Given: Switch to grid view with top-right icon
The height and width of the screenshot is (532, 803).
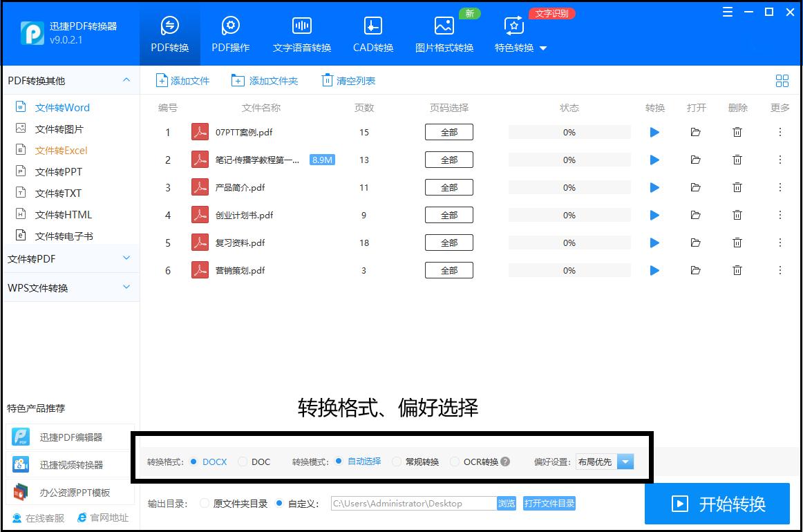Looking at the screenshot, I should (x=782, y=81).
